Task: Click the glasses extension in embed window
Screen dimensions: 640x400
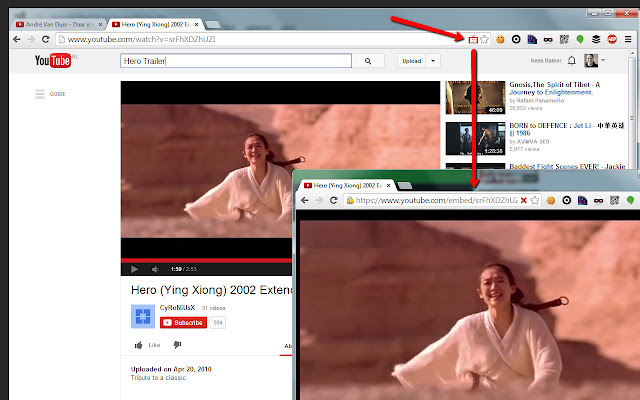Action: [x=598, y=200]
